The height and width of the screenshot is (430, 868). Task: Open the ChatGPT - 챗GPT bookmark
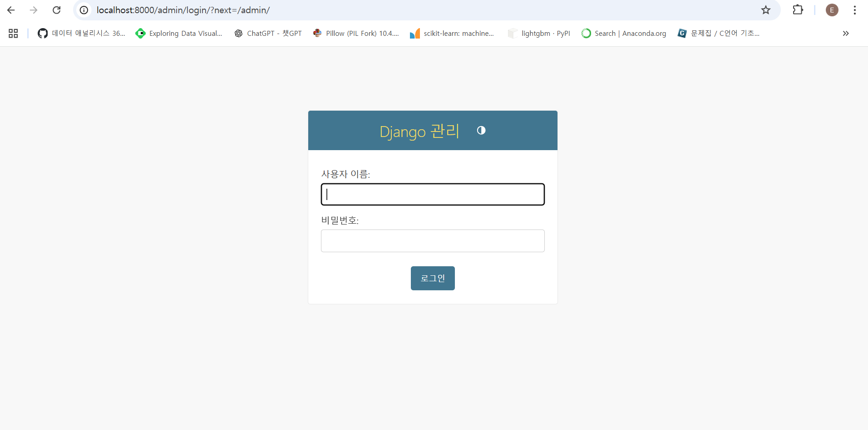268,33
